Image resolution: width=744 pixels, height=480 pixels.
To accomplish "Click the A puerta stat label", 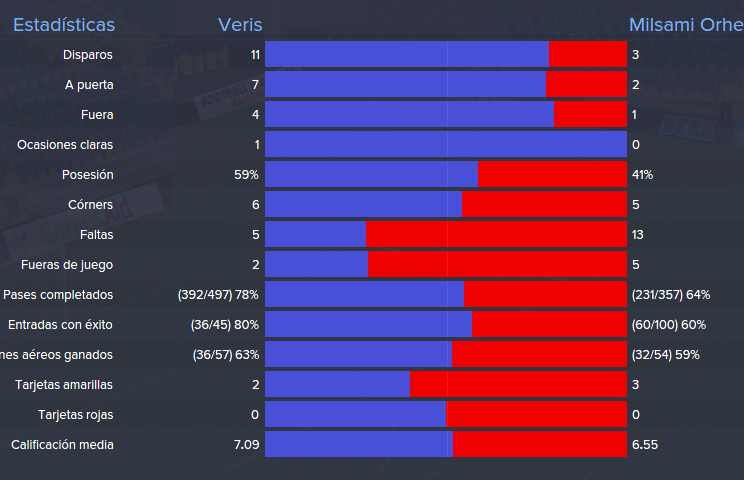I will (89, 85).
